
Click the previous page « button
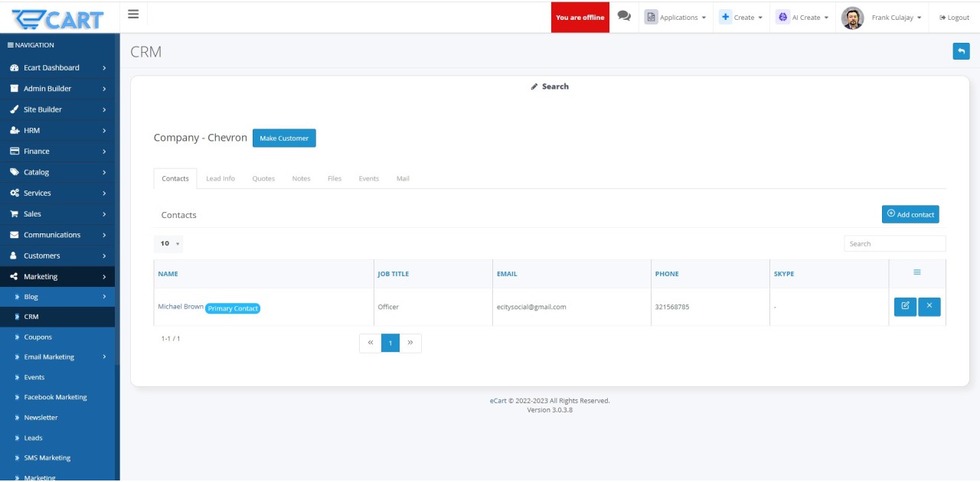(371, 343)
